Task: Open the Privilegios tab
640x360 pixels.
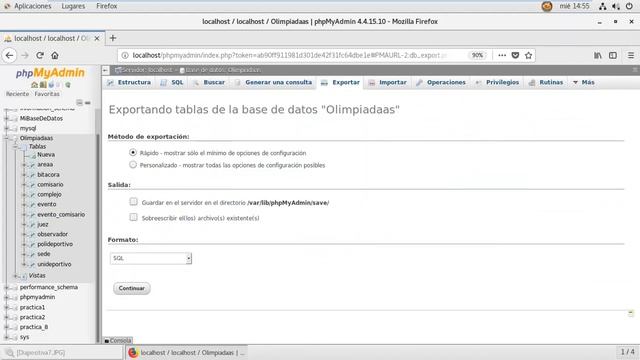Action: coord(497,82)
